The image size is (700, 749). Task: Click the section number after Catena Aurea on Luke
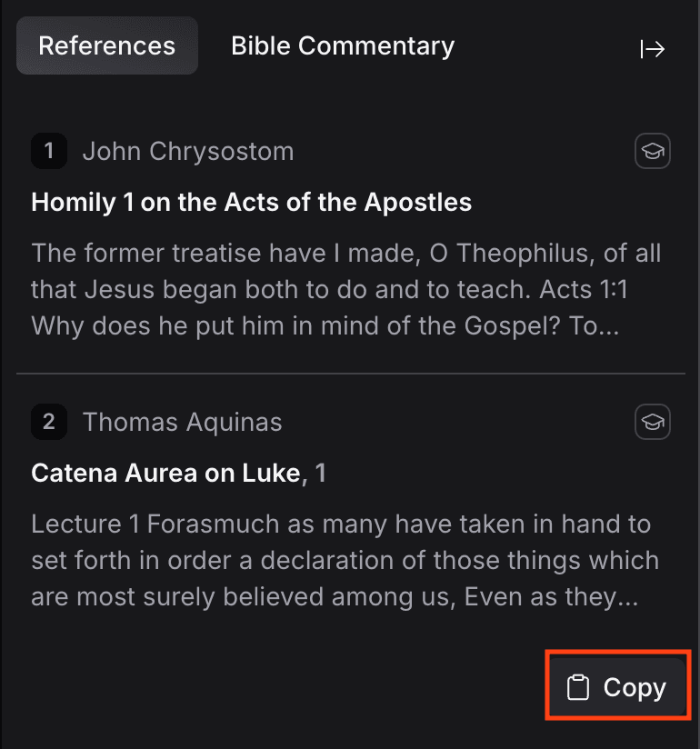pos(320,473)
